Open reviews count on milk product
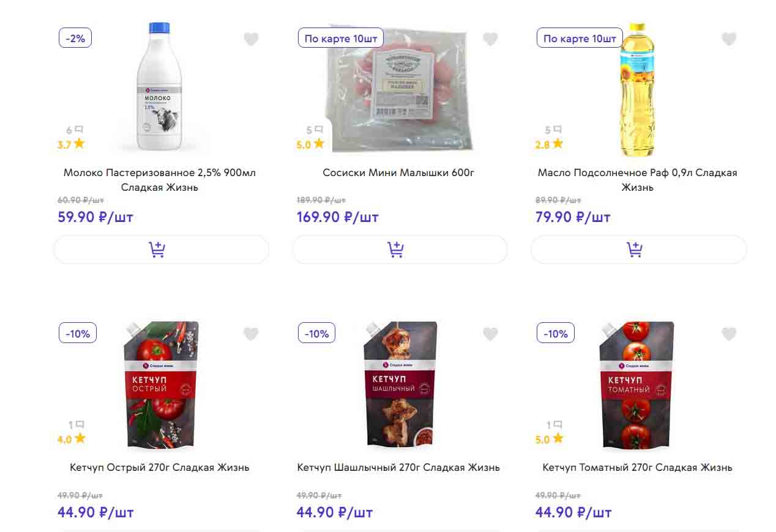This screenshot has height=532, width=776. [74, 130]
